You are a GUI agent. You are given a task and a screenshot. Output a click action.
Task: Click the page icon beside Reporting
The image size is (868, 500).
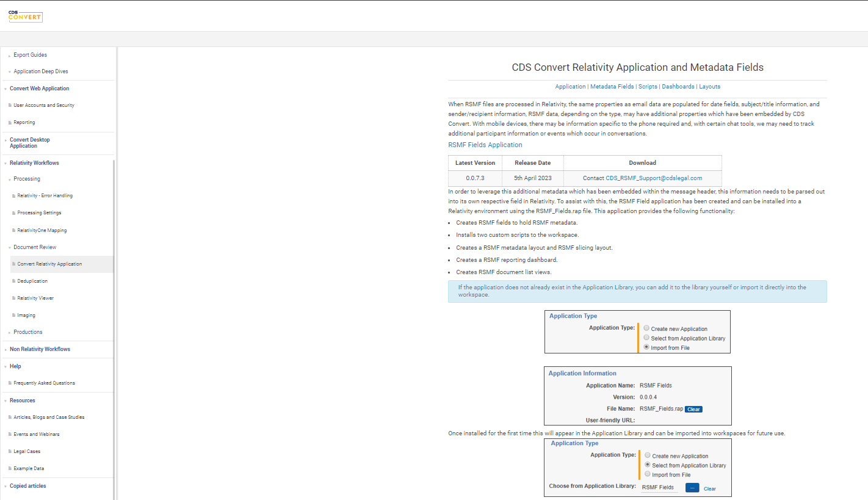pos(10,123)
